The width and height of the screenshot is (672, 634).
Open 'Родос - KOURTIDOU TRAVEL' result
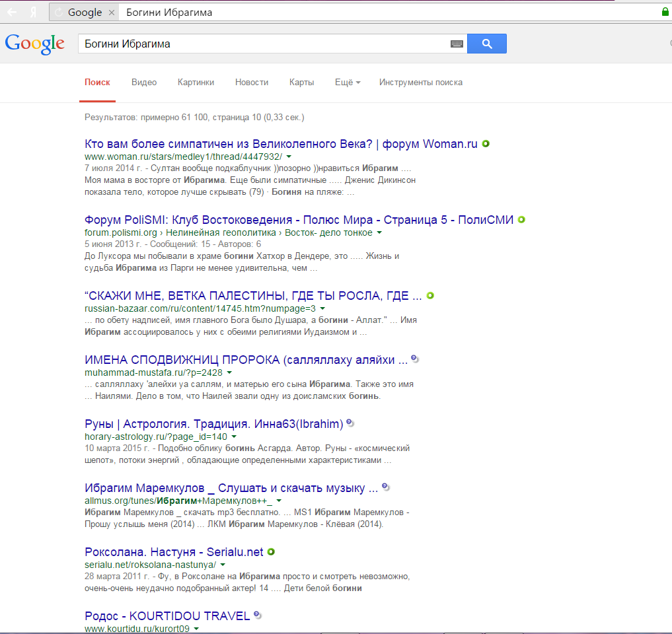(x=167, y=616)
